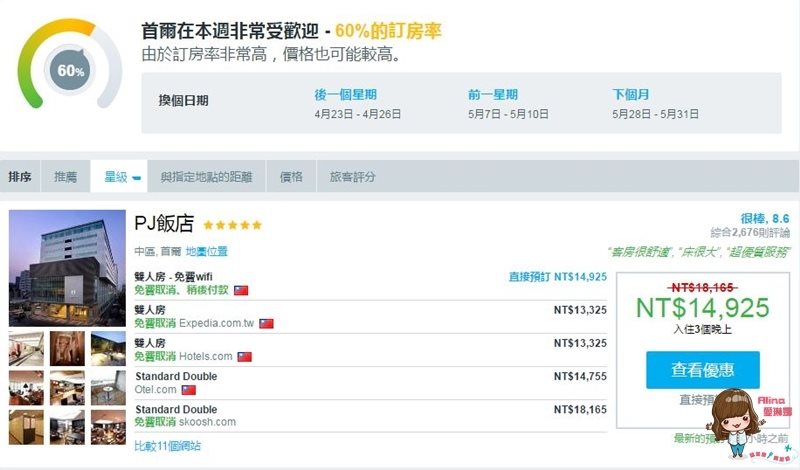This screenshot has width=800, height=470.
Task: Click the Taiwan flag beside Otel.com
Action: click(x=189, y=390)
